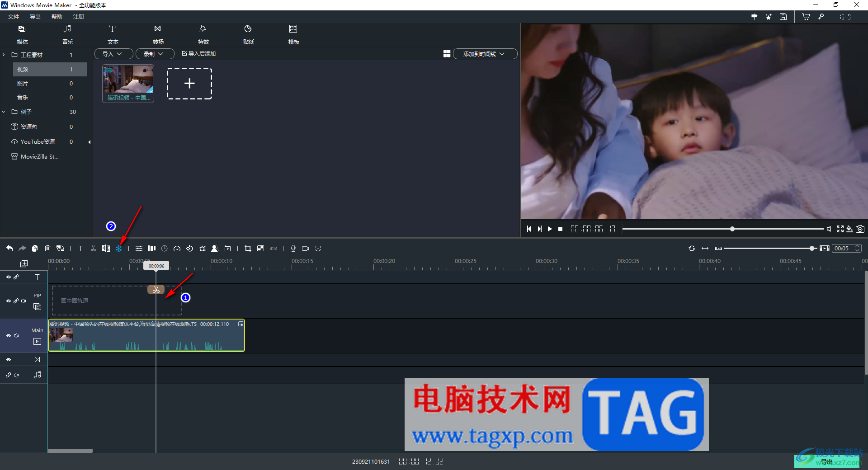
Task: Toggle visibility of the text track
Action: point(8,277)
